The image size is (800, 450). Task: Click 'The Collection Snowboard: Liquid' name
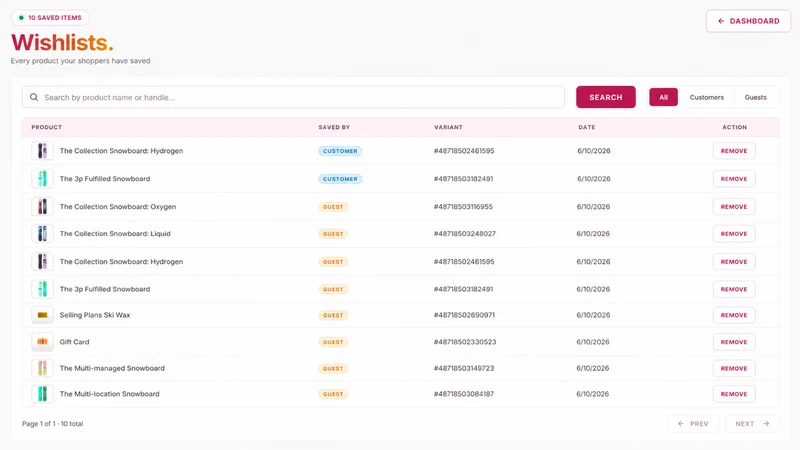pos(115,234)
